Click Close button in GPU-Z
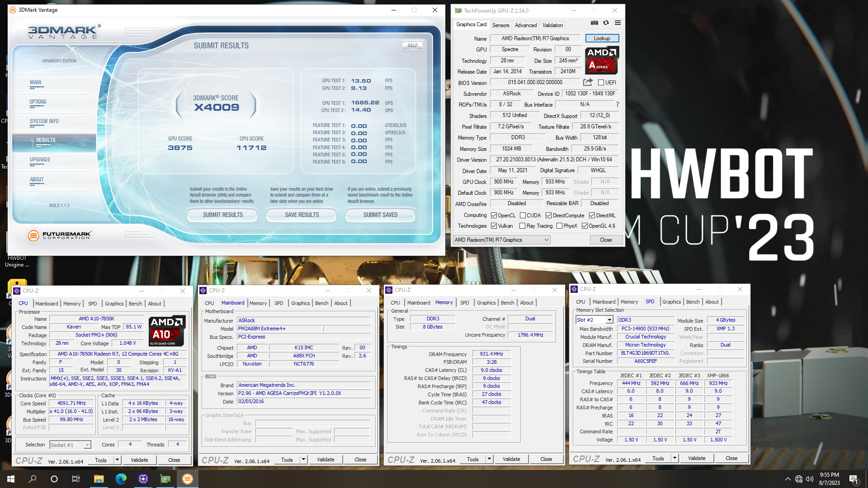This screenshot has height=488, width=868. tap(606, 240)
